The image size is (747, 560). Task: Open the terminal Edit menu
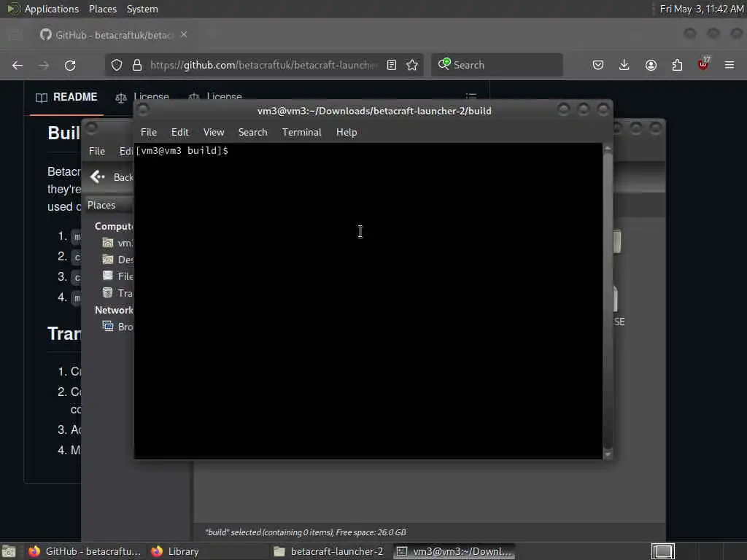[180, 133]
